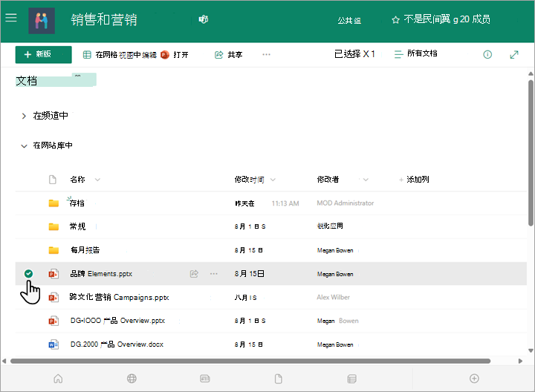Click the add plus icon in bottom bar
This screenshot has height=392, width=535.
click(x=474, y=379)
